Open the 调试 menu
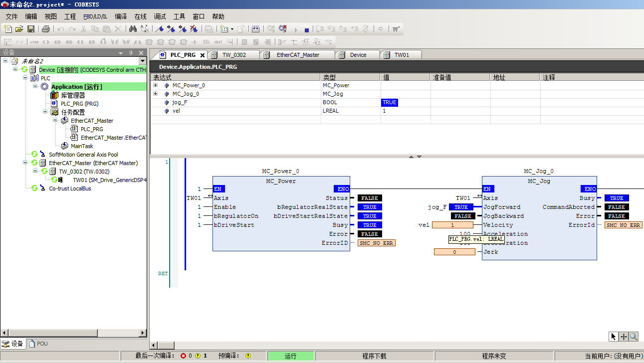This screenshot has width=644, height=363. click(x=160, y=16)
